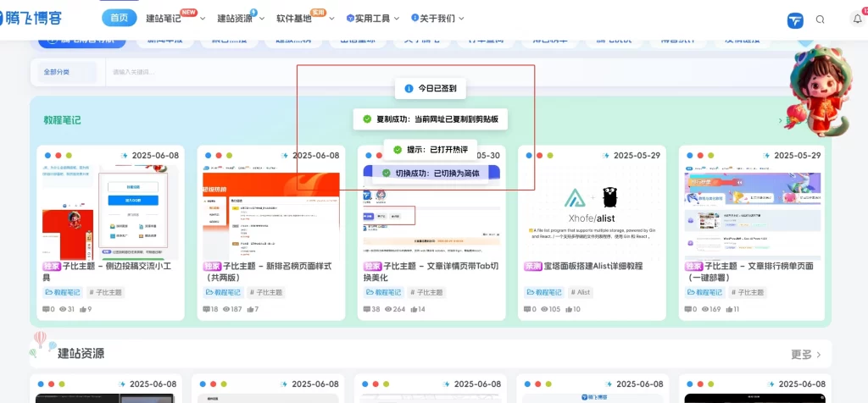The image size is (868, 403).
Task: Click the search magnifier icon in header
Action: pos(820,19)
